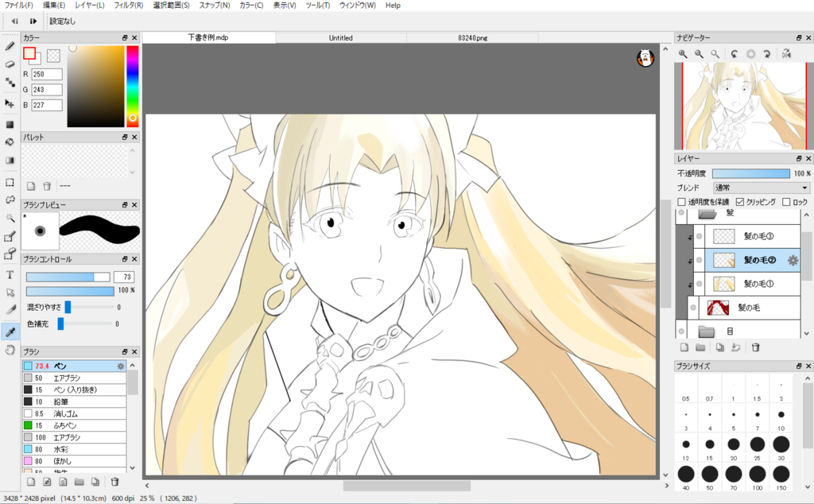The height and width of the screenshot is (504, 814).
Task: Click the rainbow hue slider strip
Action: pyautogui.click(x=133, y=86)
